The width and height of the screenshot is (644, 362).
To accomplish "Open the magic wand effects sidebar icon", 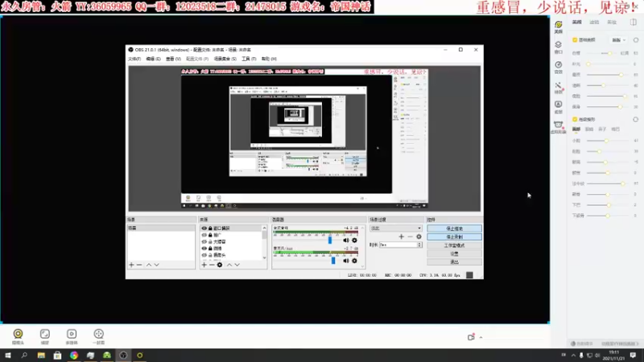I will pyautogui.click(x=558, y=88).
